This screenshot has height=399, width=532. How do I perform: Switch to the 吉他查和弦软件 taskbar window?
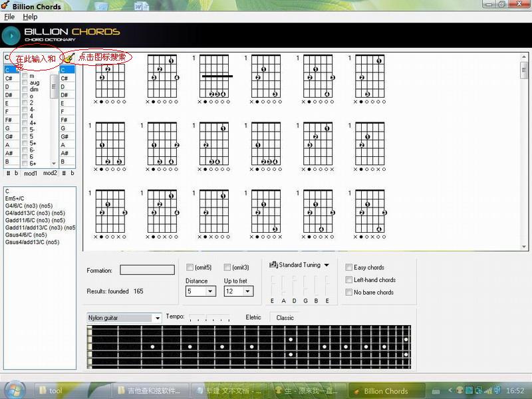[150, 390]
